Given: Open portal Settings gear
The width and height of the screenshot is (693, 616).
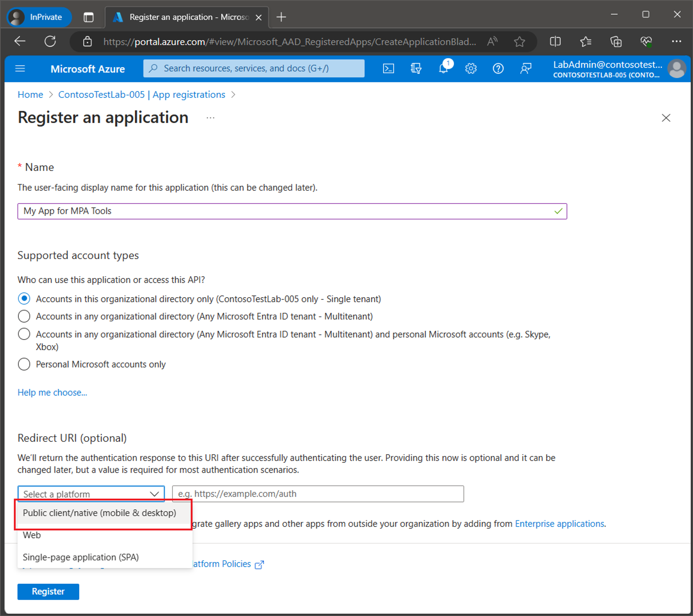Looking at the screenshot, I should [x=471, y=69].
